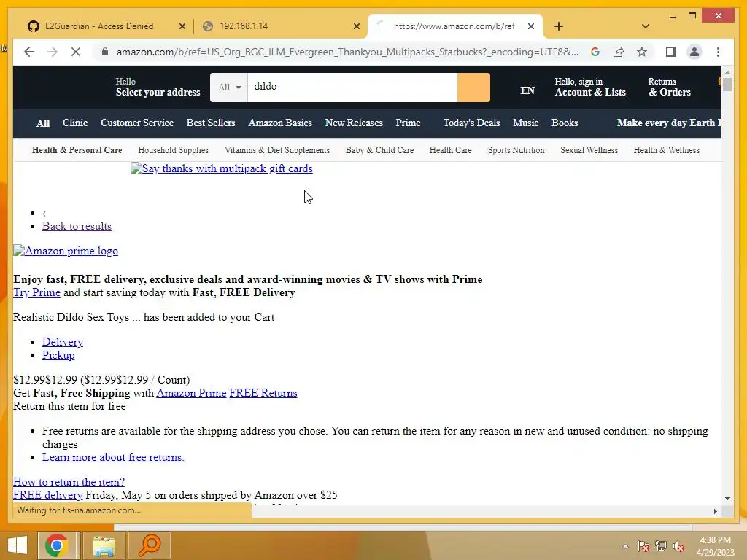Viewport: 747px width, 560px height.
Task: Select Health Care subnav item
Action: 450,150
